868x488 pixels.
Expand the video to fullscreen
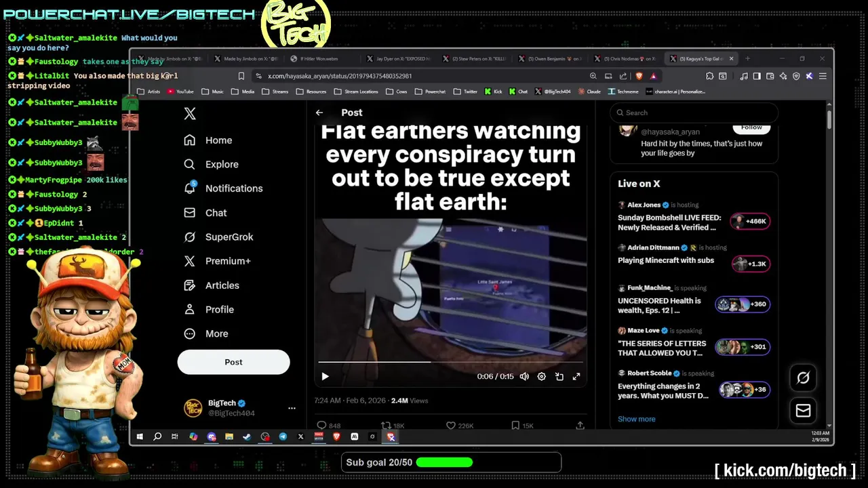tap(576, 376)
